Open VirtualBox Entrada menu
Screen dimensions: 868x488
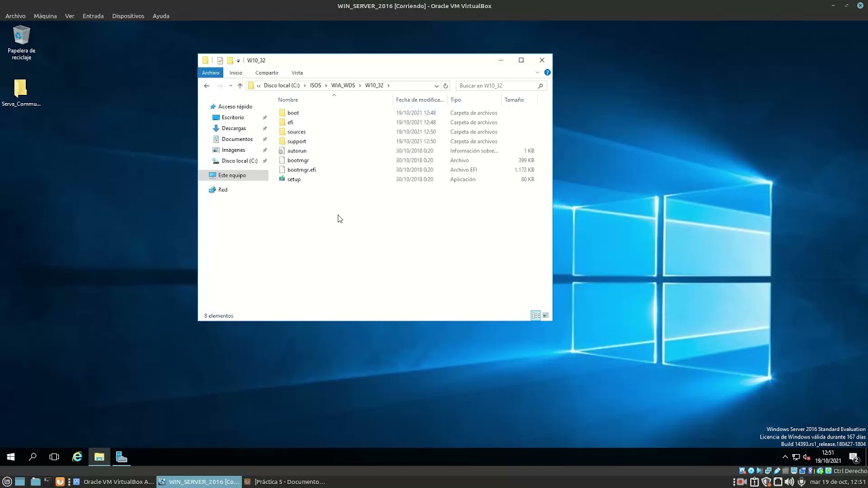click(x=93, y=16)
